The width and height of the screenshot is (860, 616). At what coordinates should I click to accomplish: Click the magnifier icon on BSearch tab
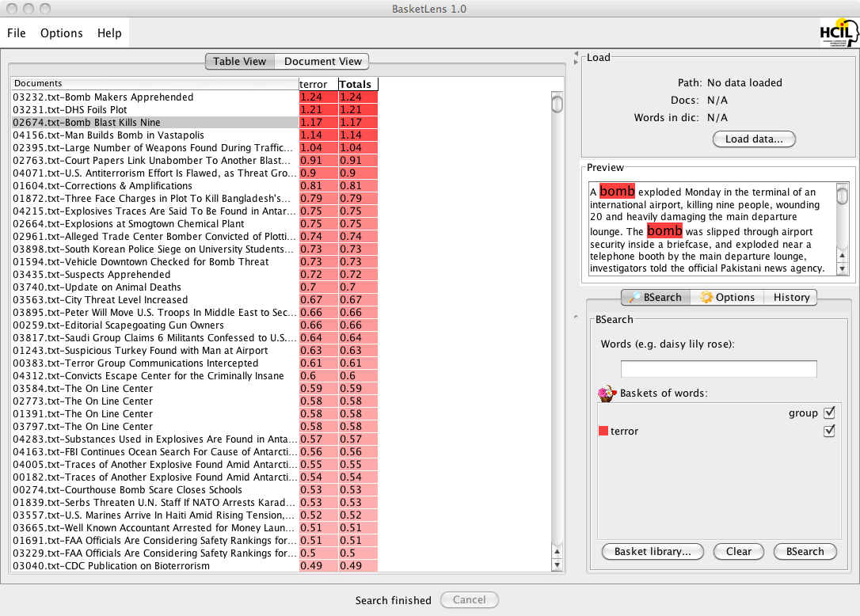(x=634, y=297)
